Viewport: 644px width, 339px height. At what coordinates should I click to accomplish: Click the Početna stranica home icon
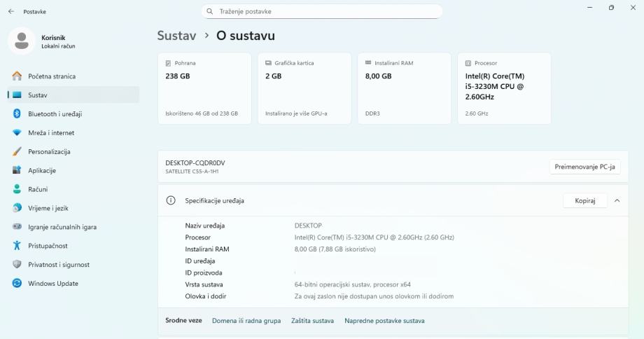click(x=17, y=76)
